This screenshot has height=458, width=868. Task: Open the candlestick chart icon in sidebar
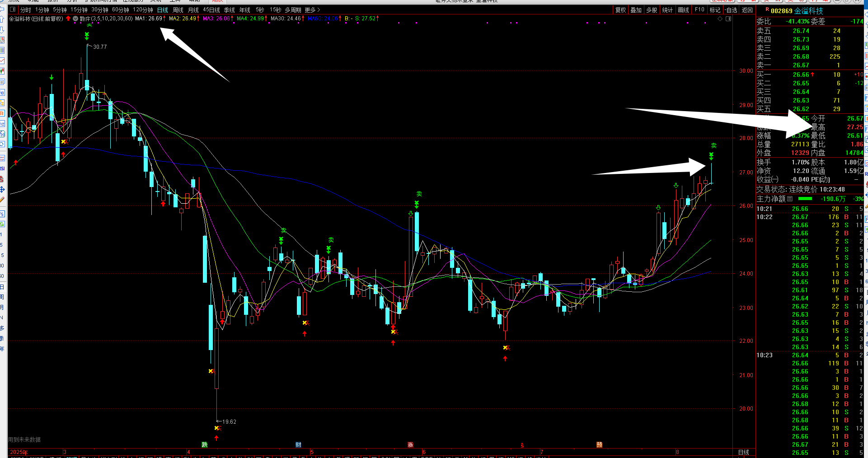[x=2, y=71]
